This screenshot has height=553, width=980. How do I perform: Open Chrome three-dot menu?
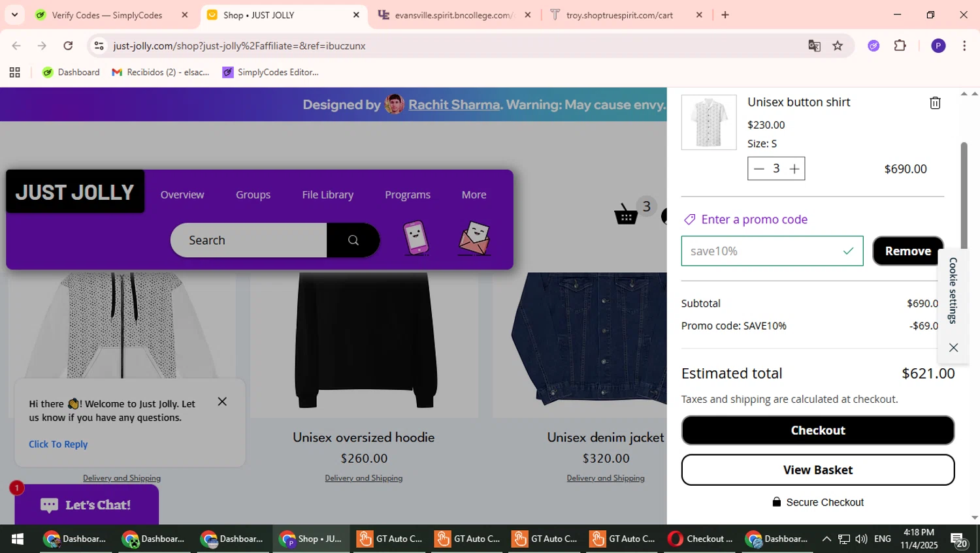964,46
